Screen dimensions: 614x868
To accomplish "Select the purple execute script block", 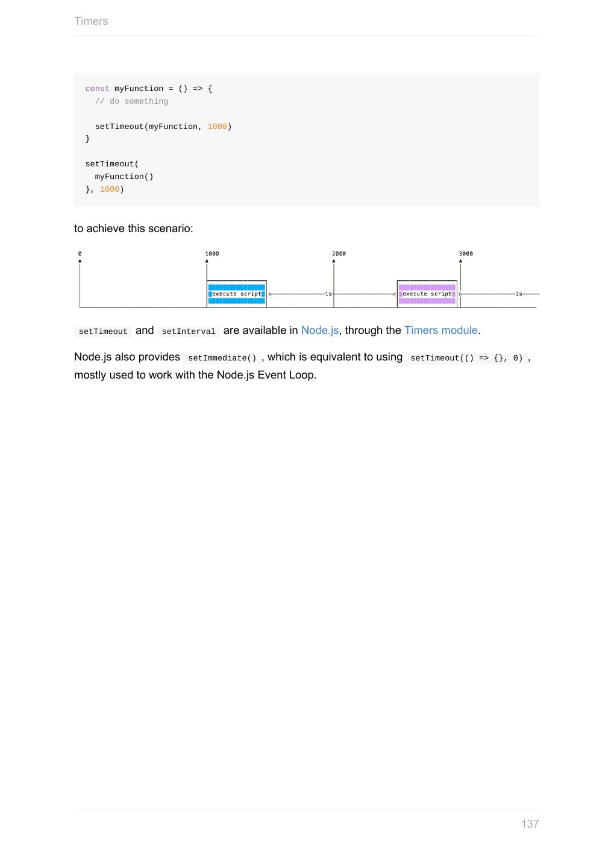I will click(x=427, y=294).
